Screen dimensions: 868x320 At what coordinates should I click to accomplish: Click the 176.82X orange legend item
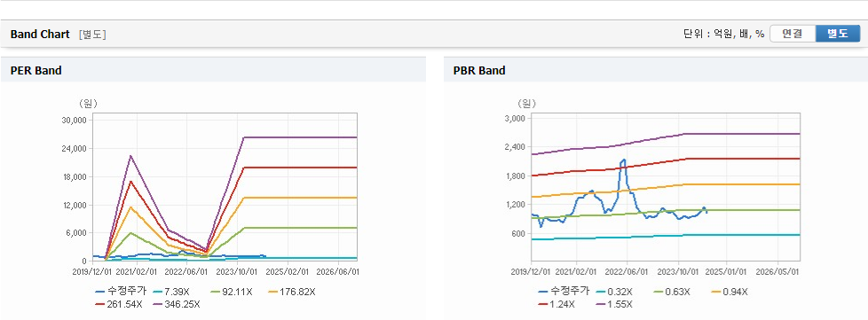(x=292, y=292)
